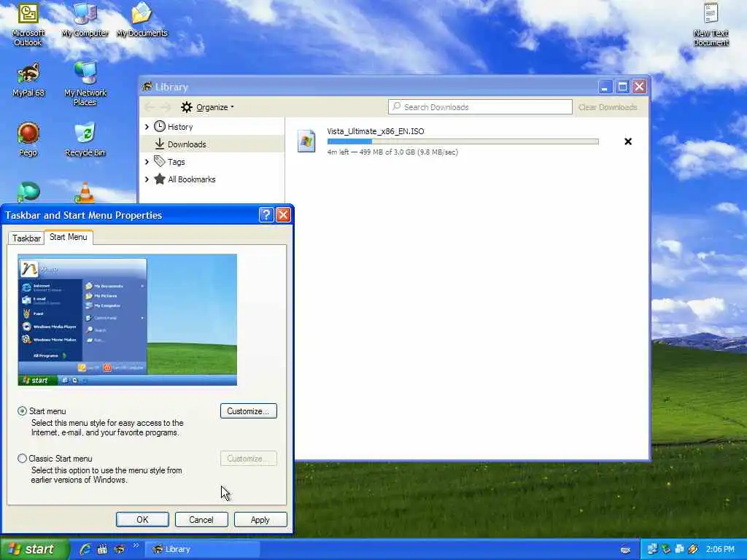747x560 pixels.
Task: Launch Internet Explorer from Quick Launch
Action: pyautogui.click(x=85, y=549)
